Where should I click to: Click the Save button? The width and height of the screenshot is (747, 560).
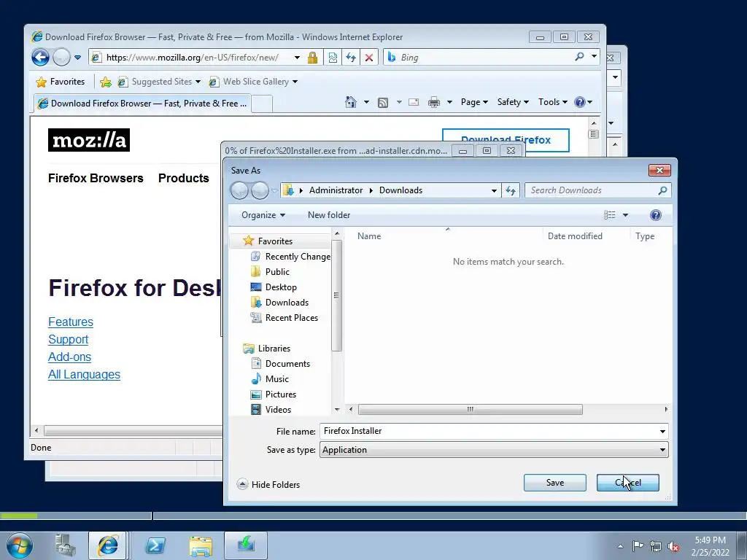555,483
